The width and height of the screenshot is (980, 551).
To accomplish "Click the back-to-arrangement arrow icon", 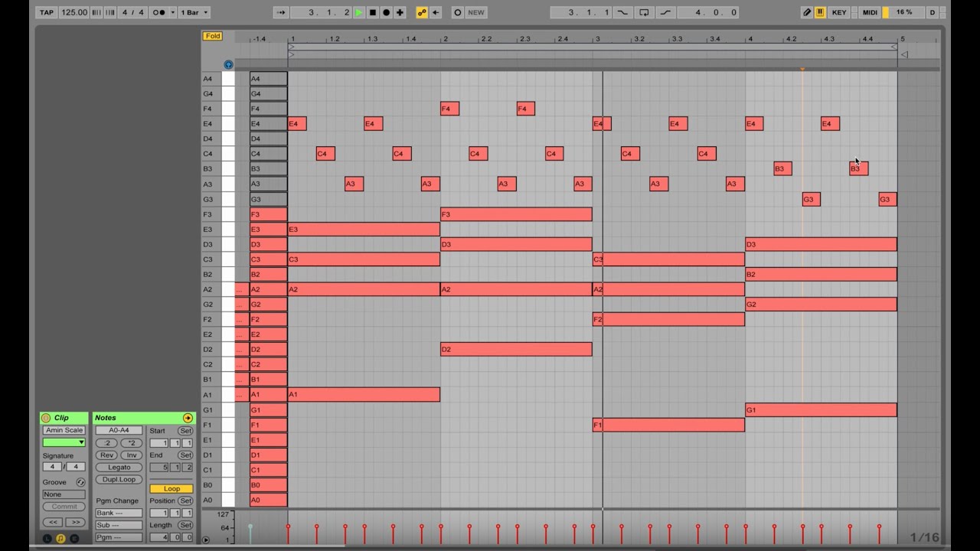I will click(436, 12).
